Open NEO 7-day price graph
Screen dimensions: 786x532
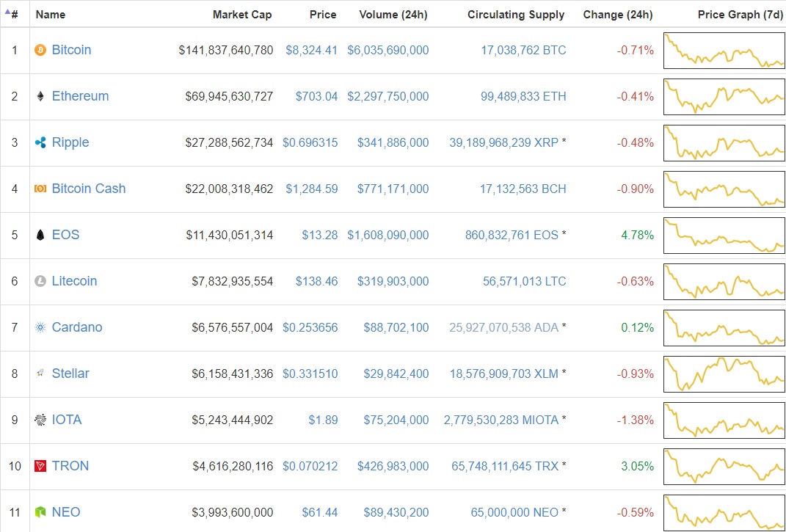[x=724, y=512]
